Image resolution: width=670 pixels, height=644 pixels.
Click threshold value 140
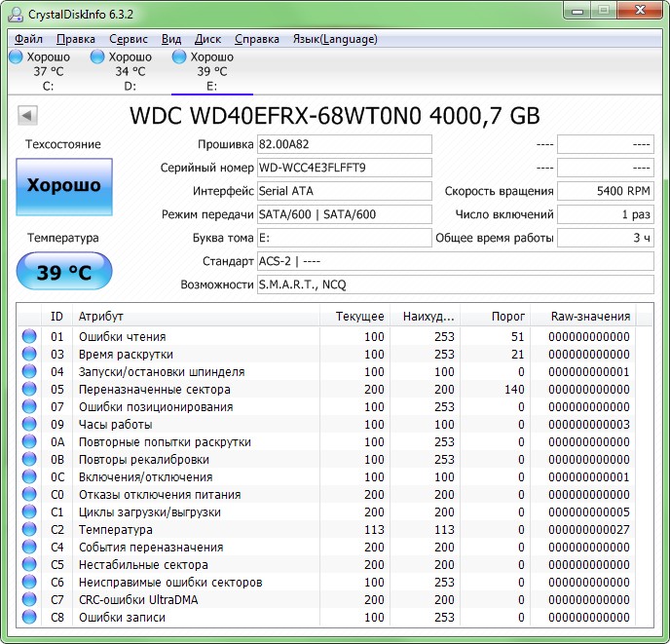[514, 390]
